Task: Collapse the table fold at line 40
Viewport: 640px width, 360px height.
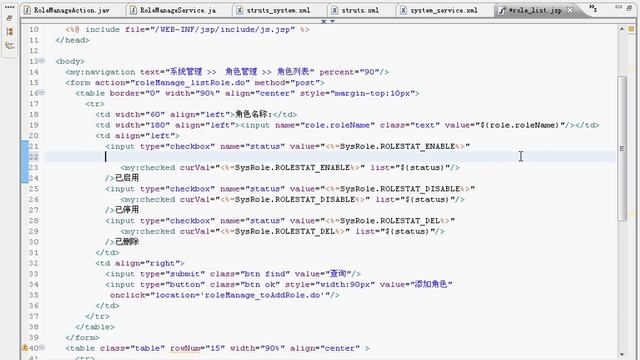Action: click(x=42, y=348)
